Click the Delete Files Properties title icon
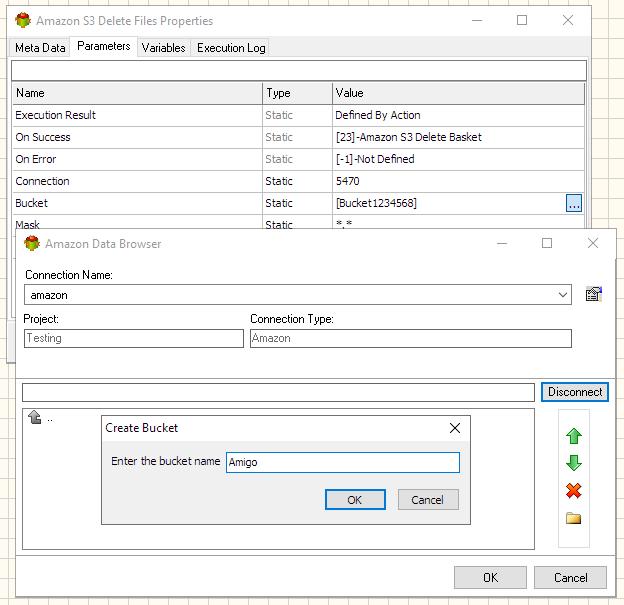This screenshot has height=605, width=624. [23, 20]
